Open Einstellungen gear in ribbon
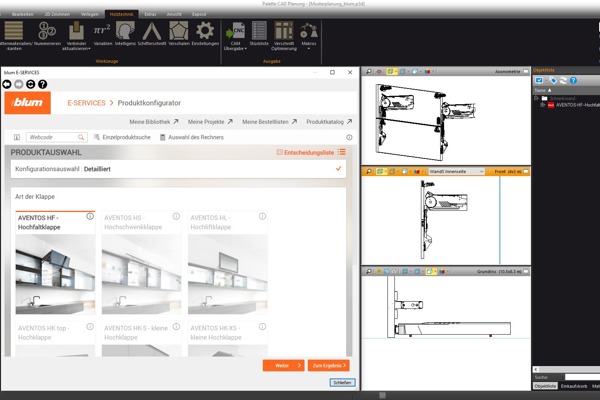This screenshot has width=600, height=400. tap(205, 34)
